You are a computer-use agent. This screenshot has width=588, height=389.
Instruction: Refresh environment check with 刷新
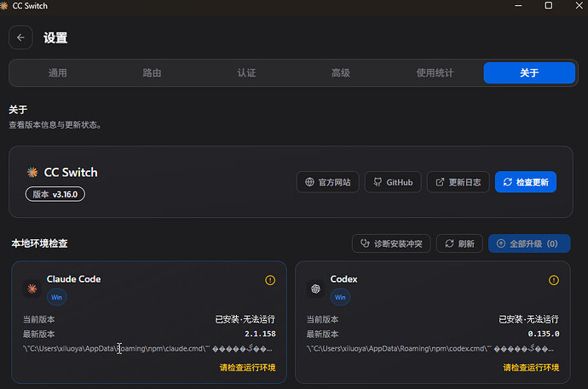pyautogui.click(x=459, y=243)
